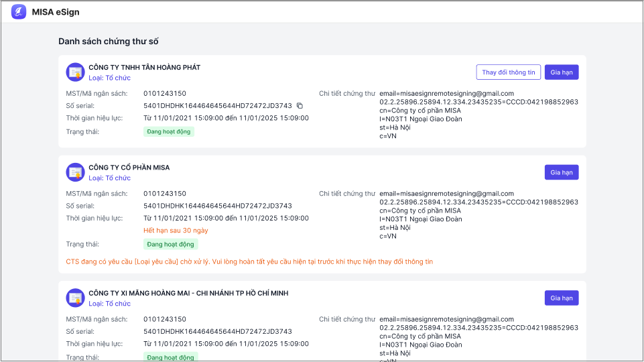Click the MISA eSign header title
Screen dimensions: 644x362
(x=56, y=12)
